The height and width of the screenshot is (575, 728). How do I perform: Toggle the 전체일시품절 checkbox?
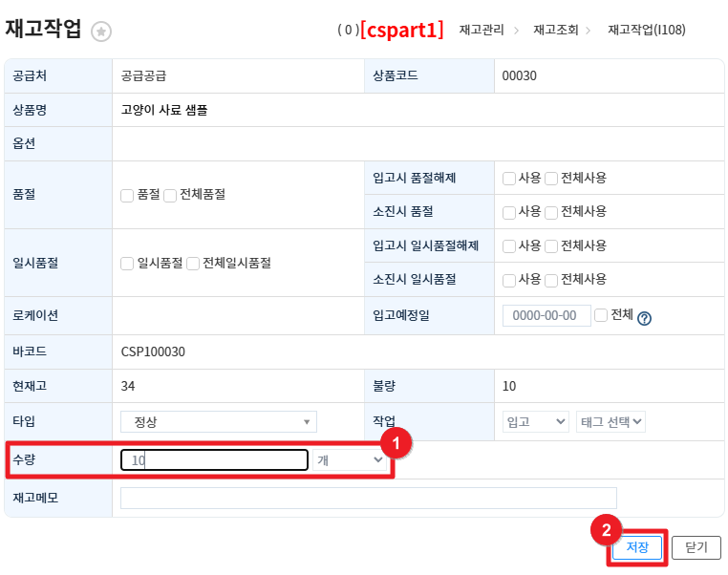193,264
